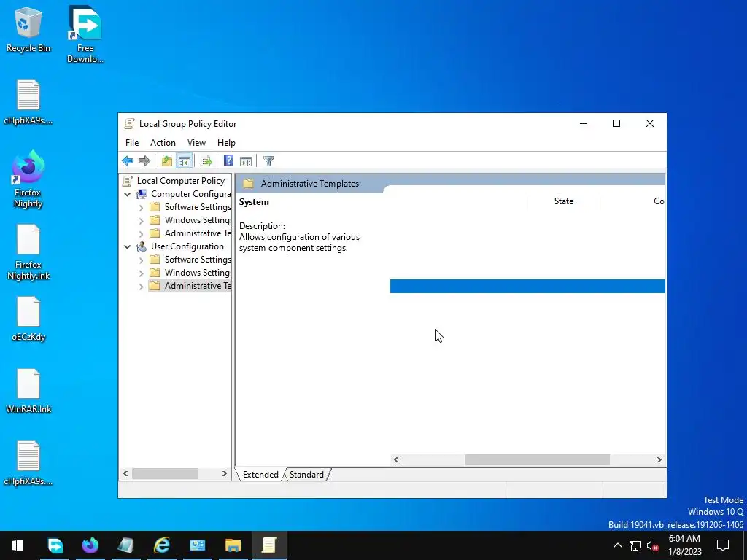
Task: Open File Explorer from the taskbar
Action: point(233,545)
